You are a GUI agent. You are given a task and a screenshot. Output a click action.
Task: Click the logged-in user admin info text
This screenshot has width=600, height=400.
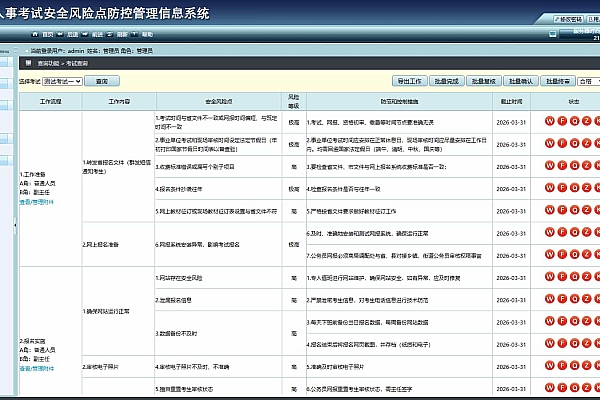(92, 51)
